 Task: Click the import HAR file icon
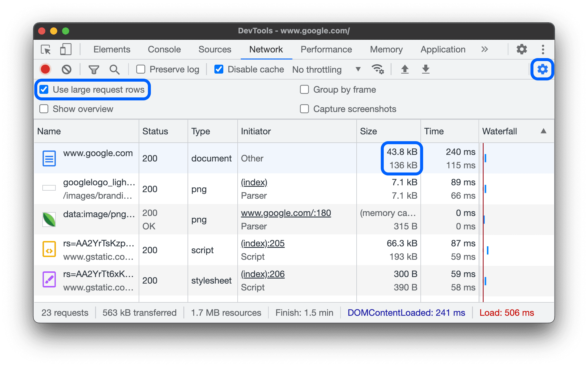tap(404, 69)
